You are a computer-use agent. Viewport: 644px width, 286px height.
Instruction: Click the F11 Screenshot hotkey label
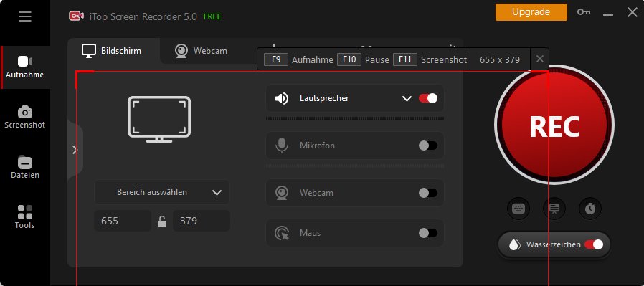[430, 59]
